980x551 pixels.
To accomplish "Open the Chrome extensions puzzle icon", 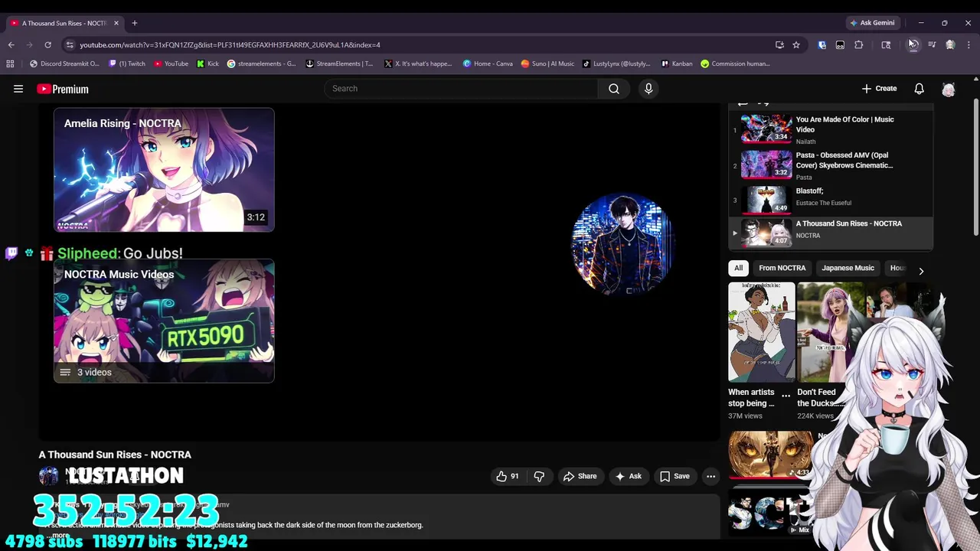I will [x=858, y=45].
